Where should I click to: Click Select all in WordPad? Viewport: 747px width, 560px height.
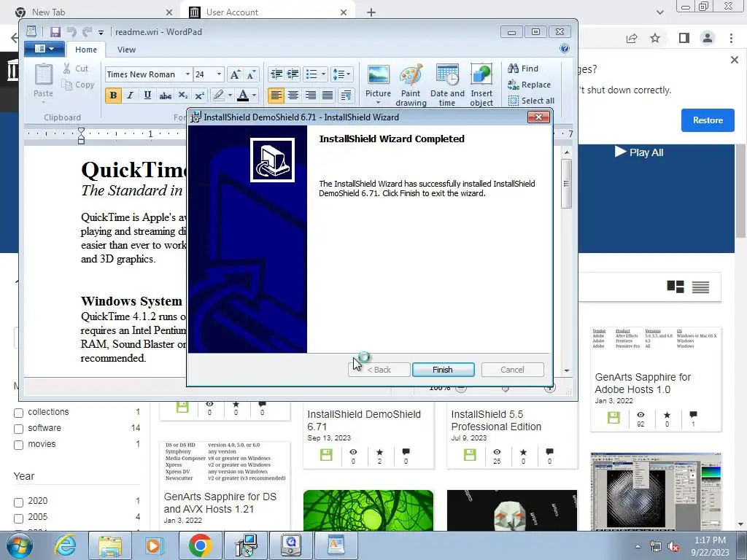[531, 101]
